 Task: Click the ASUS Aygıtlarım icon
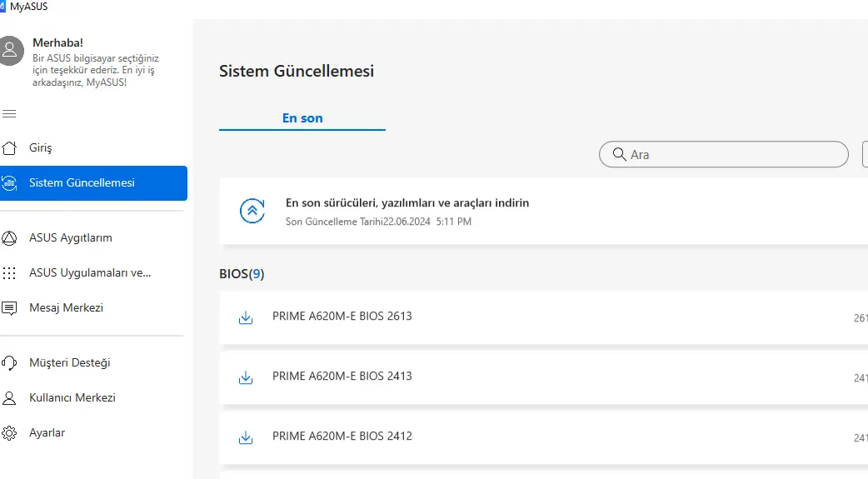click(9, 238)
